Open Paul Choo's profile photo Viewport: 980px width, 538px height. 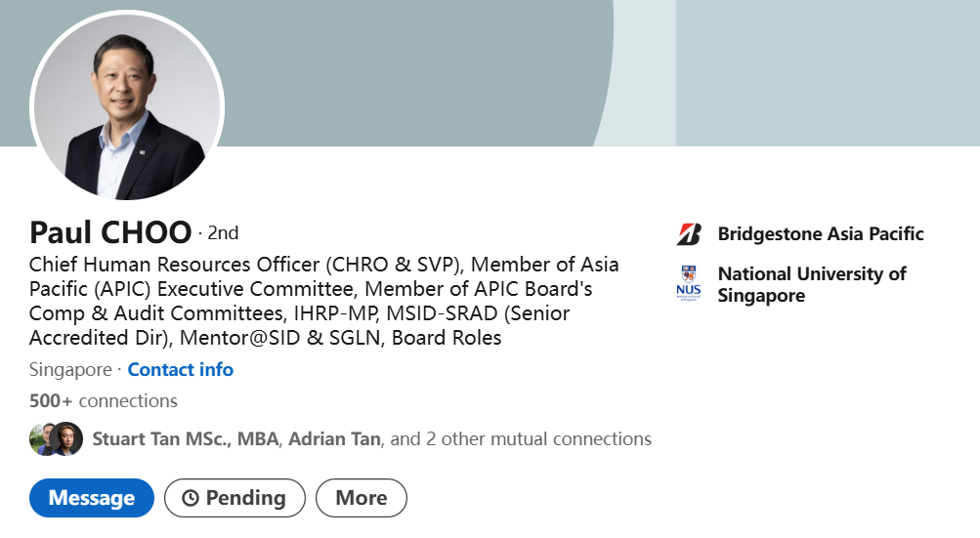coord(127,107)
